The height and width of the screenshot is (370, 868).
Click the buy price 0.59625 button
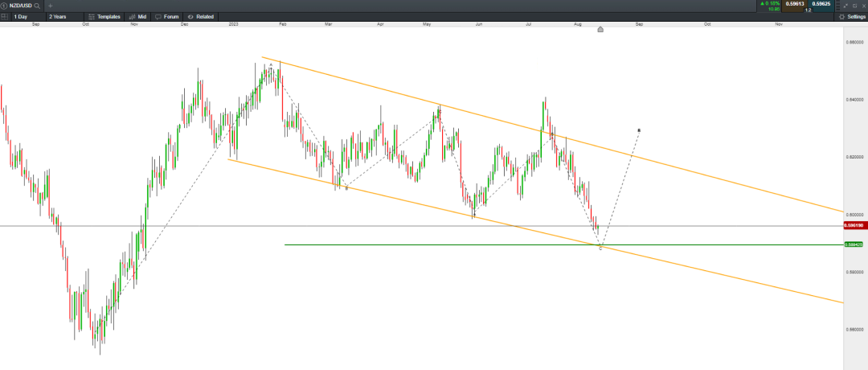820,4
